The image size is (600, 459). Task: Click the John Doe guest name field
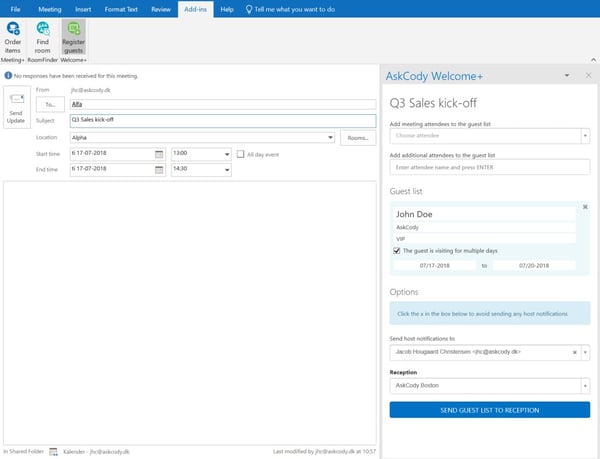[484, 214]
